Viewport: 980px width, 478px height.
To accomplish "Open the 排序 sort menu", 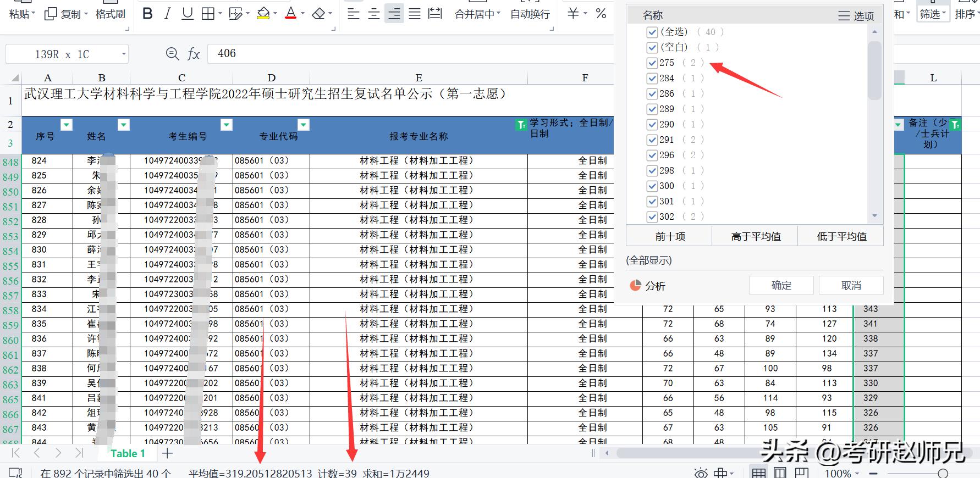I will 967,14.
